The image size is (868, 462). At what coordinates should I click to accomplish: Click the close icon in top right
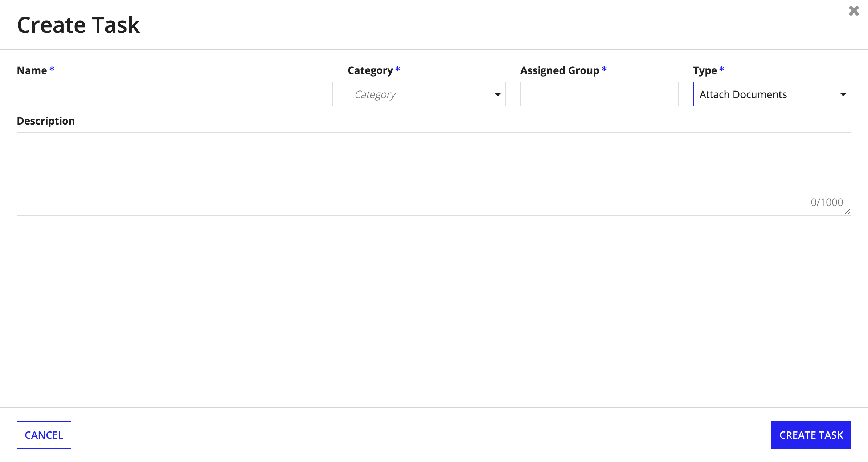tap(855, 11)
